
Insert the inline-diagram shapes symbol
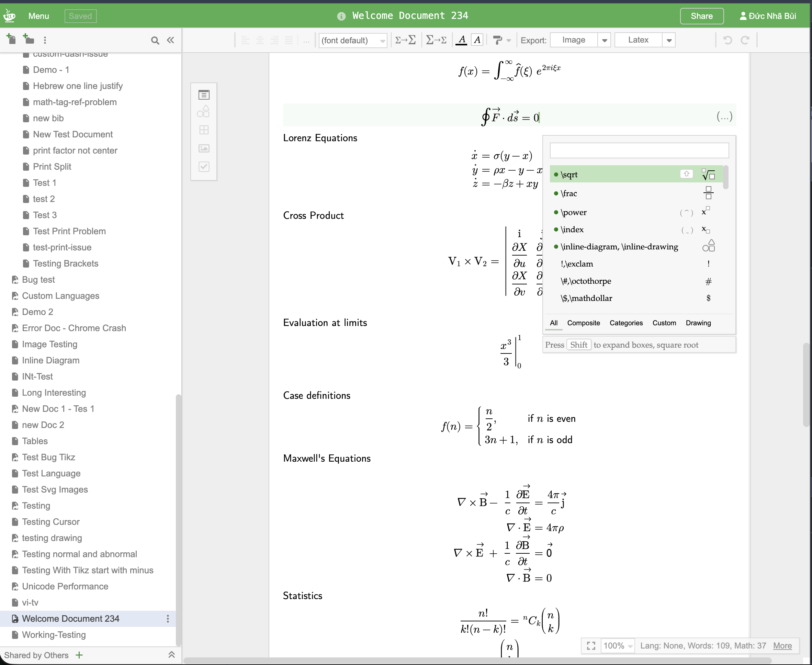pyautogui.click(x=709, y=246)
